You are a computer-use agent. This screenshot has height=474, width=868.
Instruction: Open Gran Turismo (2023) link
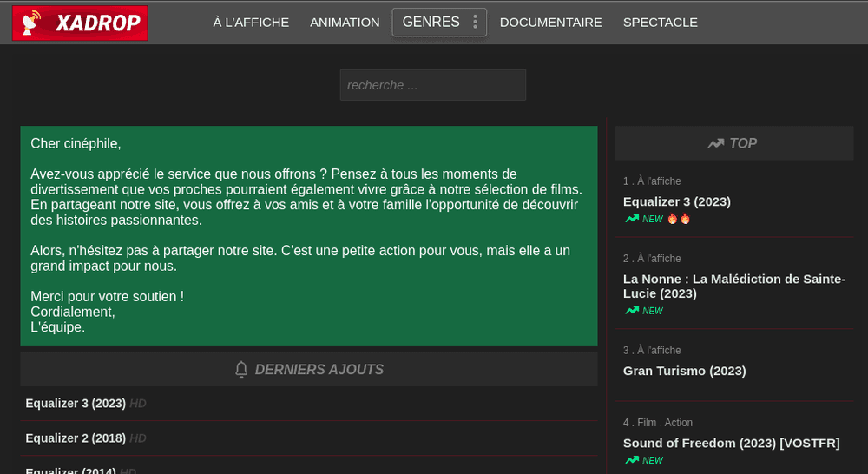684,371
